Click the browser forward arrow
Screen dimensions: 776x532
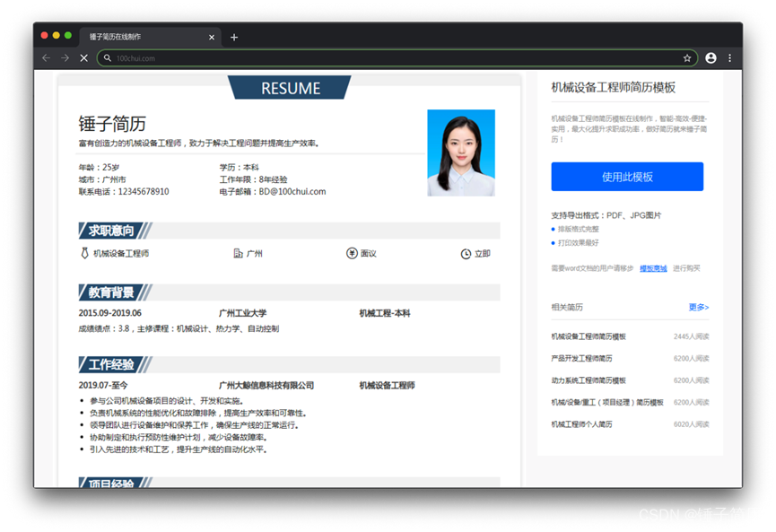coord(65,58)
